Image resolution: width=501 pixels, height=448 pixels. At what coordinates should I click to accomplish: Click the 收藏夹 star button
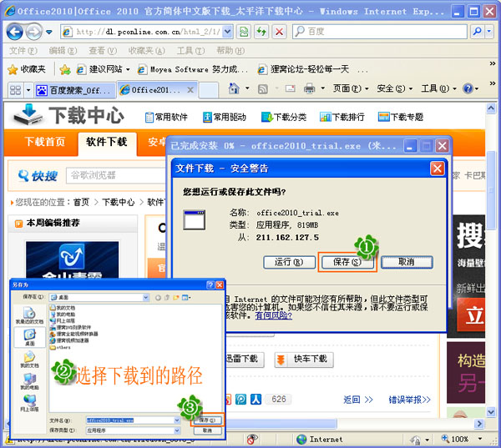[x=27, y=69]
